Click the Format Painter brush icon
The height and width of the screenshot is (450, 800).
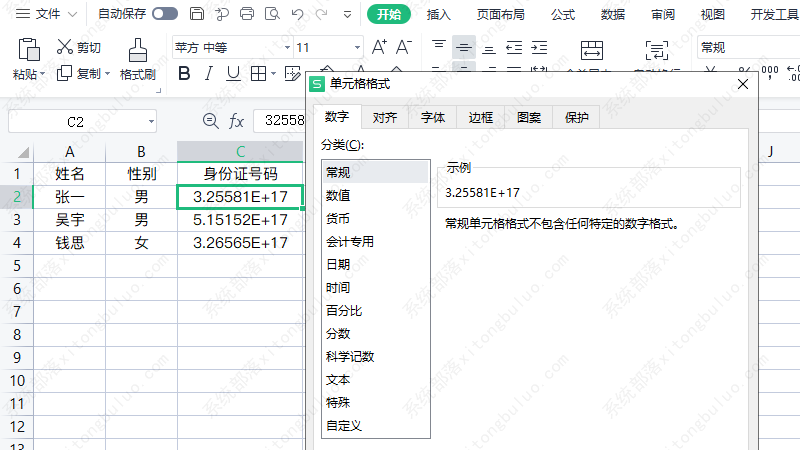pyautogui.click(x=137, y=49)
